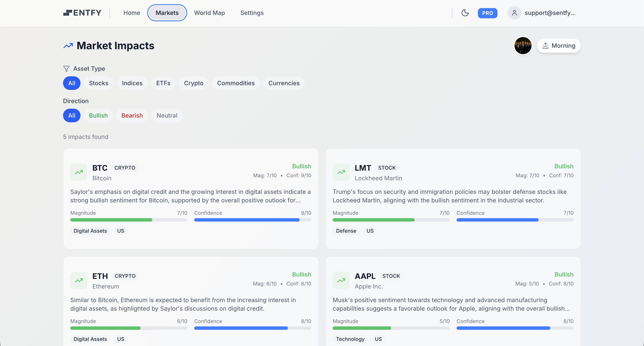644x346 pixels.
Task: Click the trend arrow icon on LMT card
Action: 341,172
